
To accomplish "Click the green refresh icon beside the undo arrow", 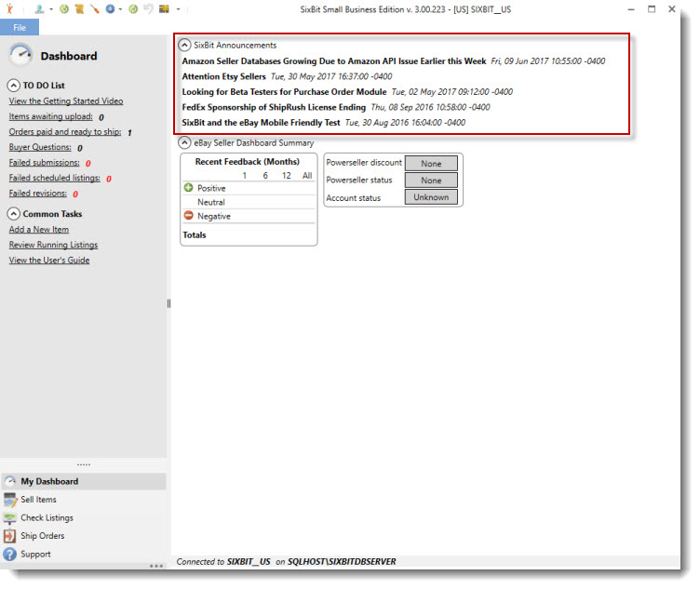I will (x=133, y=9).
